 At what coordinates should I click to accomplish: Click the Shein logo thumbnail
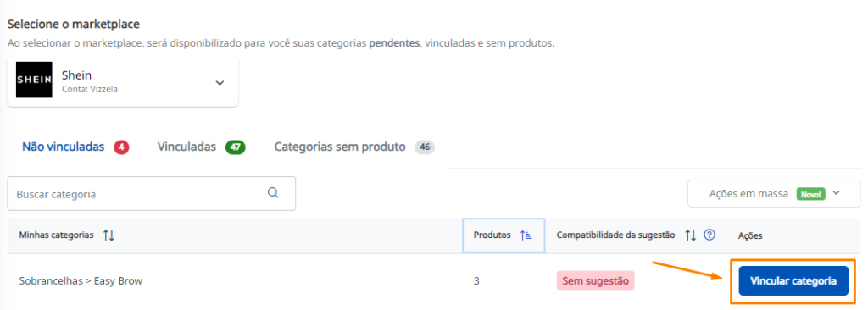pyautogui.click(x=34, y=80)
